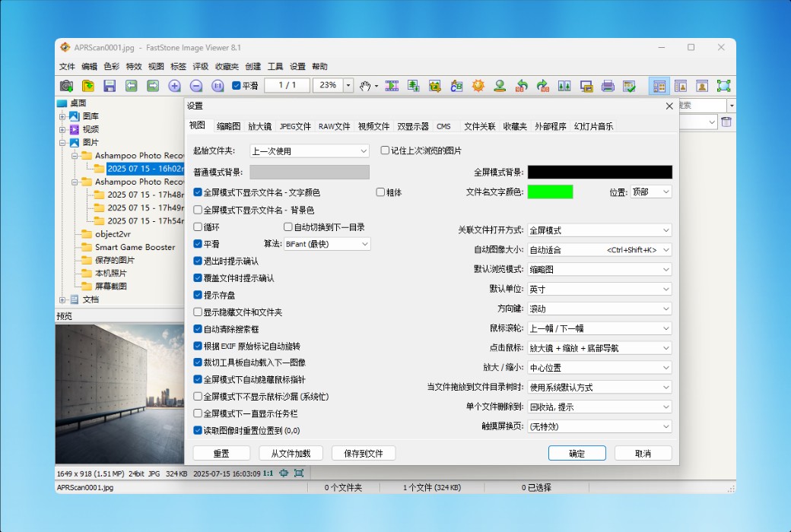Open the 位置 顶部 dropdown
This screenshot has height=532, width=791.
[x=651, y=192]
